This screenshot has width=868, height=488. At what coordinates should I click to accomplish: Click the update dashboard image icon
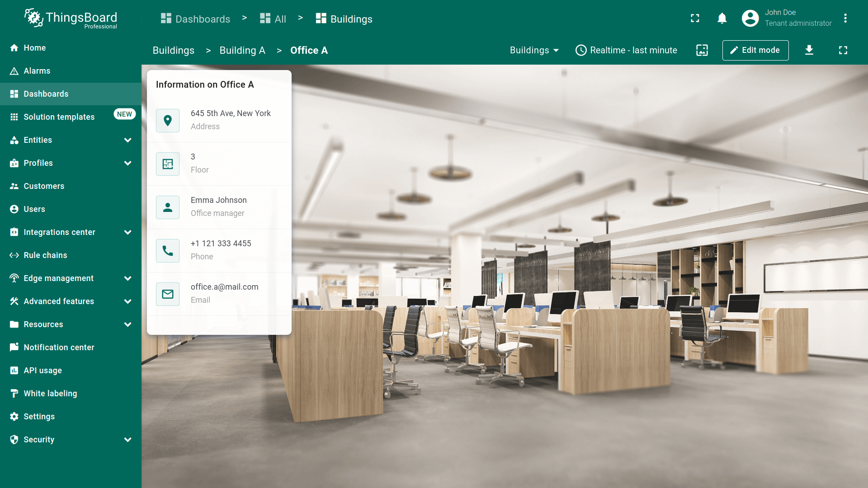click(702, 50)
